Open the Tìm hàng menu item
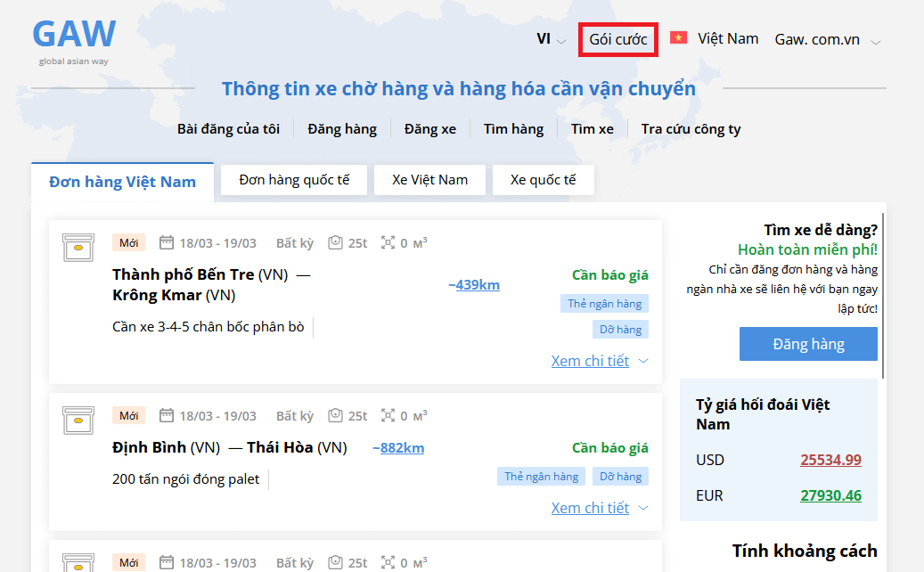The width and height of the screenshot is (924, 572). pyautogui.click(x=513, y=129)
